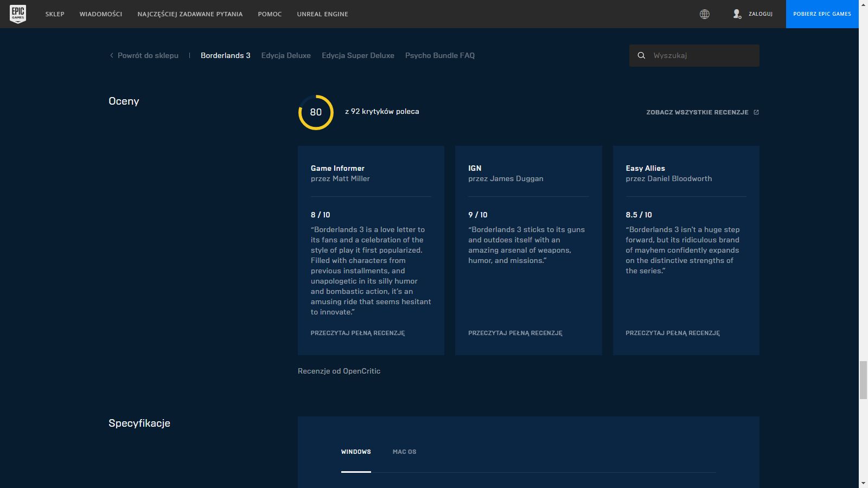Select the MAC OS specification tab
Screen dimensions: 868x488
405,452
